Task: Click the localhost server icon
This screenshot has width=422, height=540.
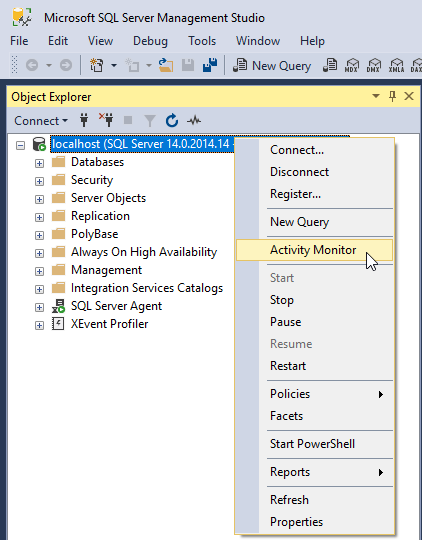Action: (x=39, y=144)
